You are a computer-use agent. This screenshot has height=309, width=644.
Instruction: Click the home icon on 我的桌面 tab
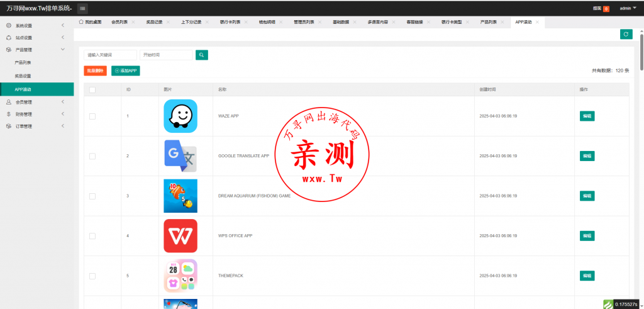81,22
